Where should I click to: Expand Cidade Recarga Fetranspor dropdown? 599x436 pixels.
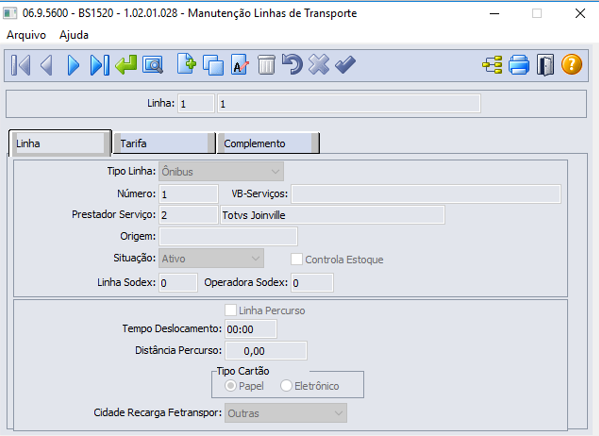[286, 413]
